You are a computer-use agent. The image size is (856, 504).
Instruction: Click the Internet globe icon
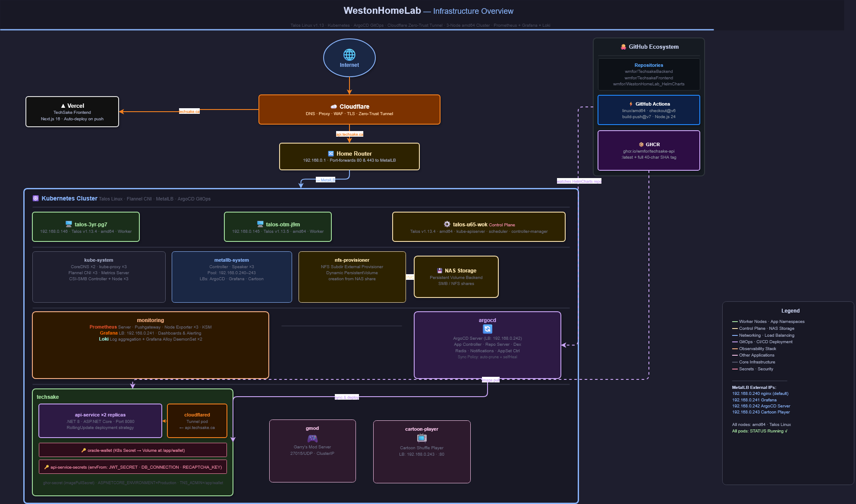(349, 55)
